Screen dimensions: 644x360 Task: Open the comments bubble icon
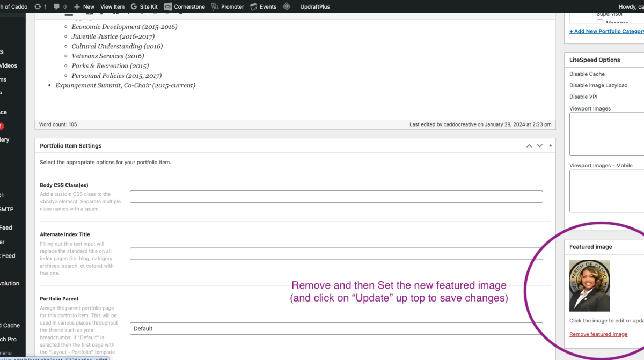[57, 6]
